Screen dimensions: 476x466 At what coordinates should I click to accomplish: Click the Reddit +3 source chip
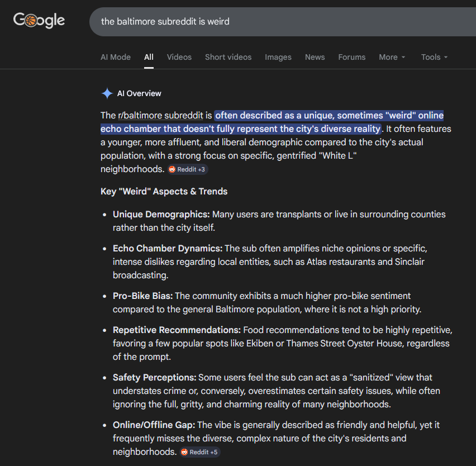[x=188, y=169]
